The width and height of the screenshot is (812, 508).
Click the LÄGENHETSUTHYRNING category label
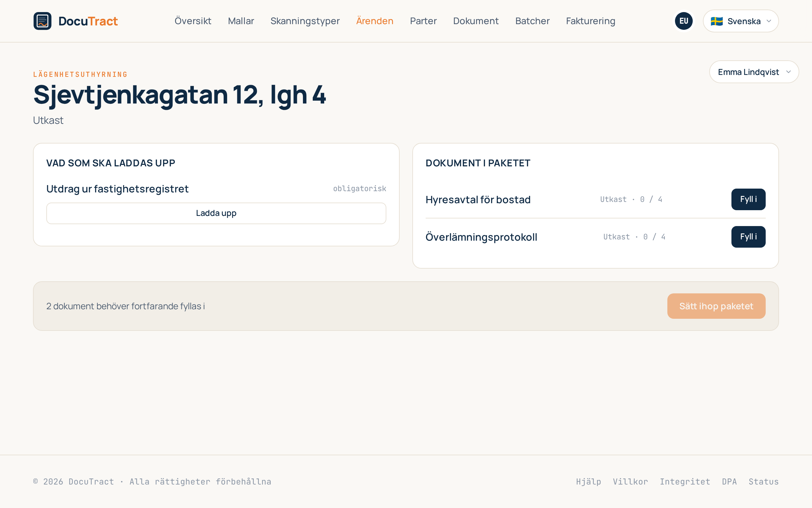pyautogui.click(x=80, y=74)
